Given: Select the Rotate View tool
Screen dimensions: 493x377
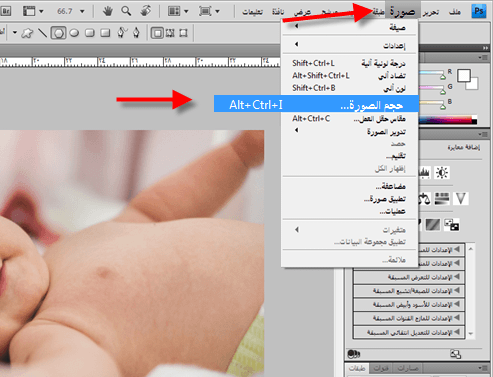Looking at the screenshot, I should (145, 11).
